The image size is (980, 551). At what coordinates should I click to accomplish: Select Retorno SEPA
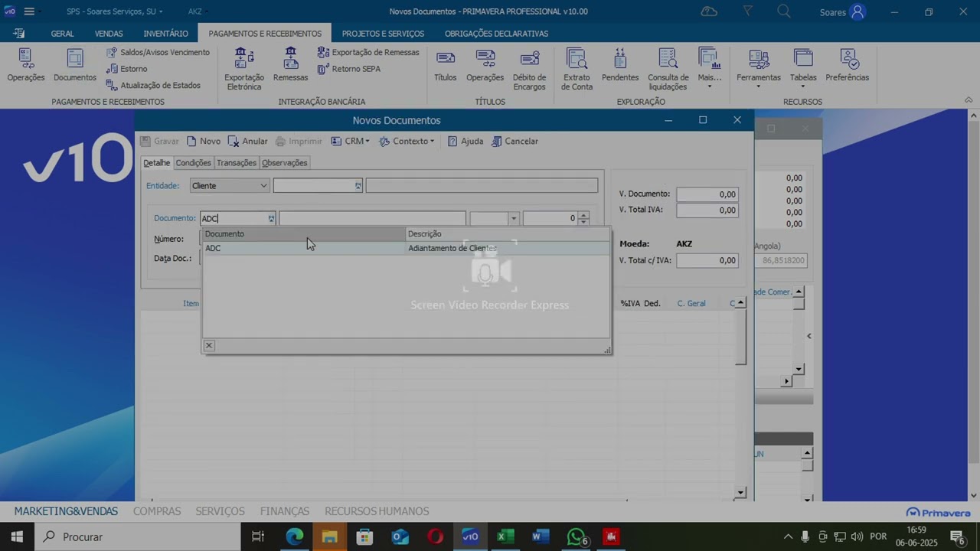click(x=349, y=69)
